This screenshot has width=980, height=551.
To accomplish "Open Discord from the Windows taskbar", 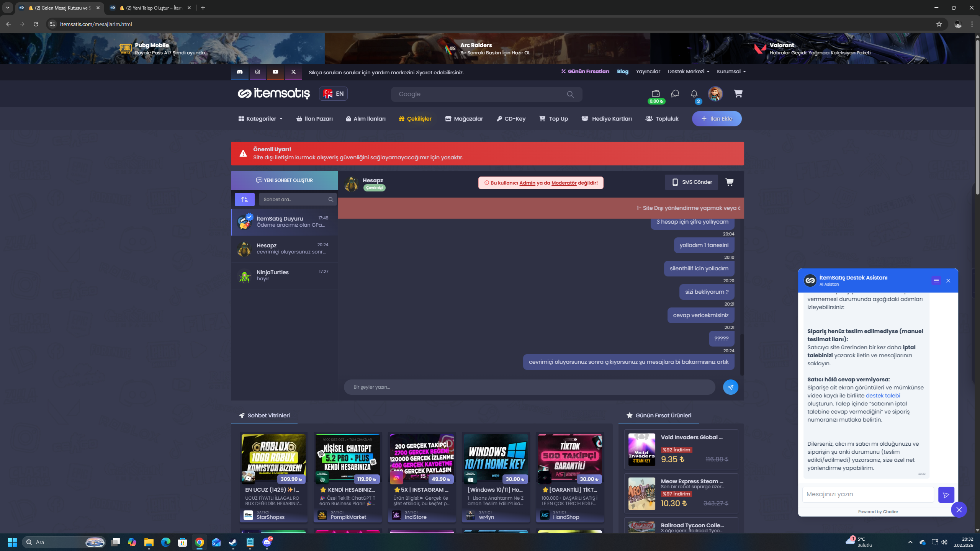I will point(267,542).
